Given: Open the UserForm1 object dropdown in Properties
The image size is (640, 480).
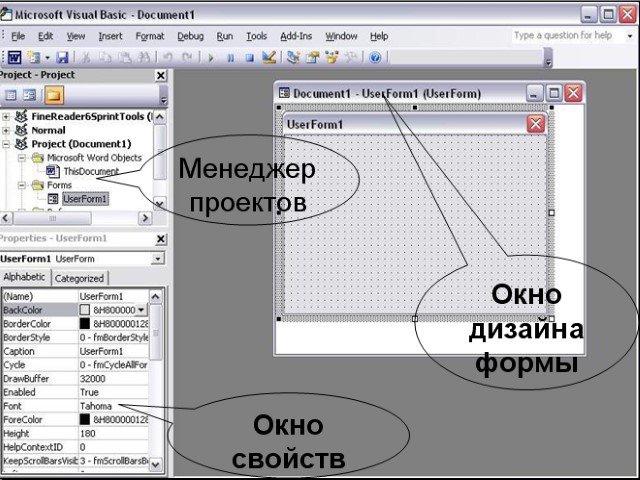Looking at the screenshot, I should coord(157,259).
